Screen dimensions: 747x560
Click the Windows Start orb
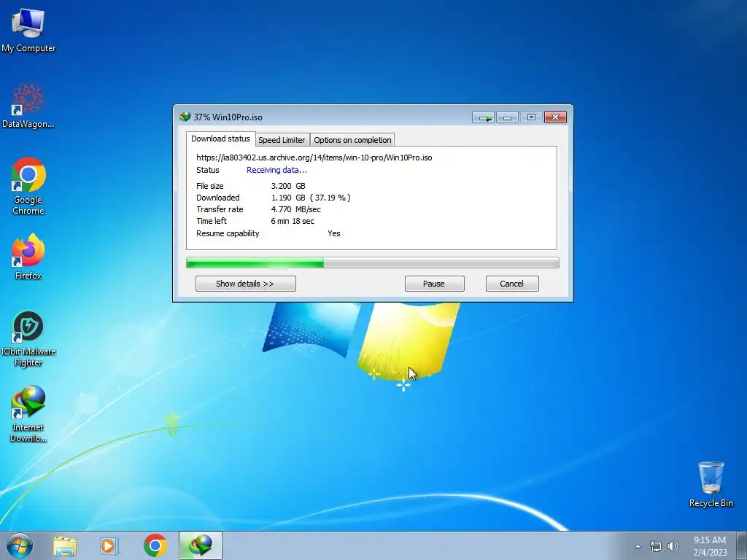pos(20,545)
